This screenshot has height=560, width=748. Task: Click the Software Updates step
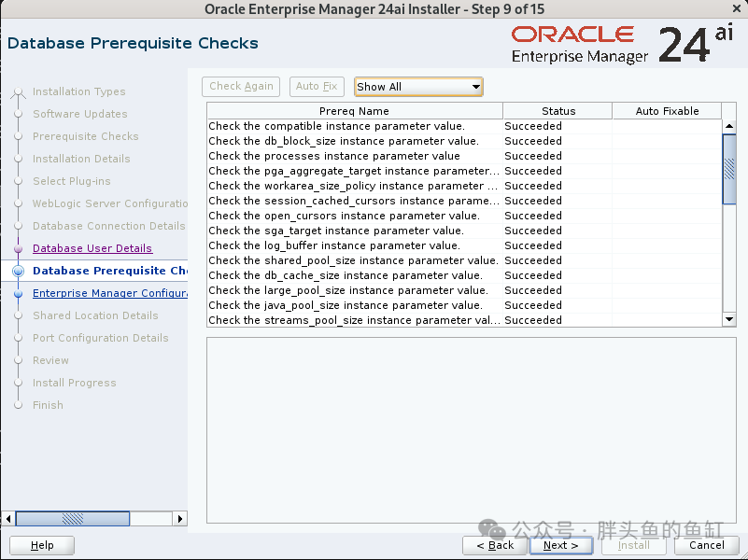click(x=80, y=114)
